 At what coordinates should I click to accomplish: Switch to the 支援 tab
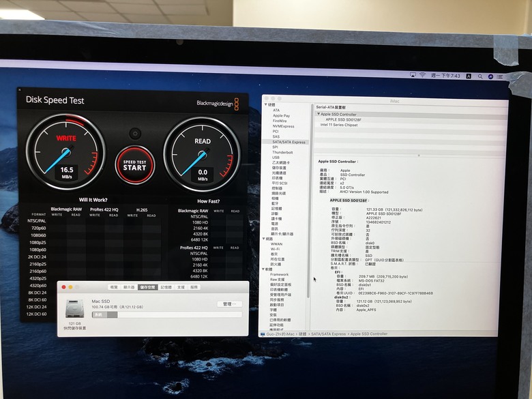click(181, 287)
